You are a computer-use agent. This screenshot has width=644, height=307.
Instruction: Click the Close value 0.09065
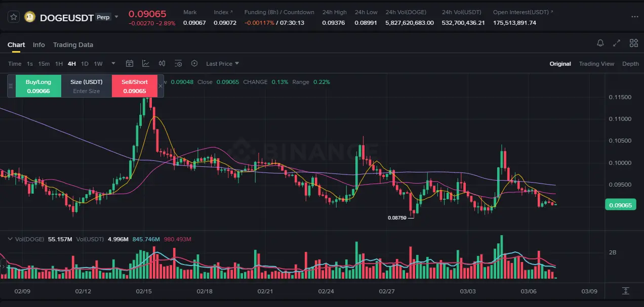(x=228, y=82)
